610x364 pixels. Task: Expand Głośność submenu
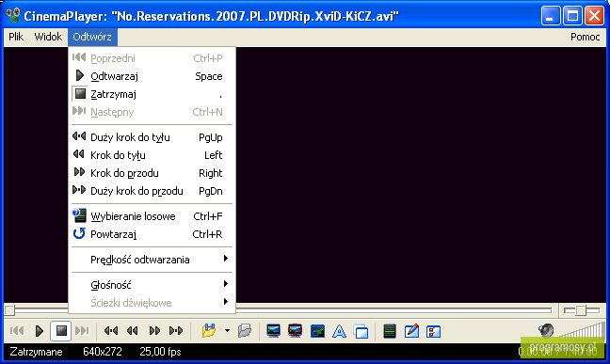[152, 285]
